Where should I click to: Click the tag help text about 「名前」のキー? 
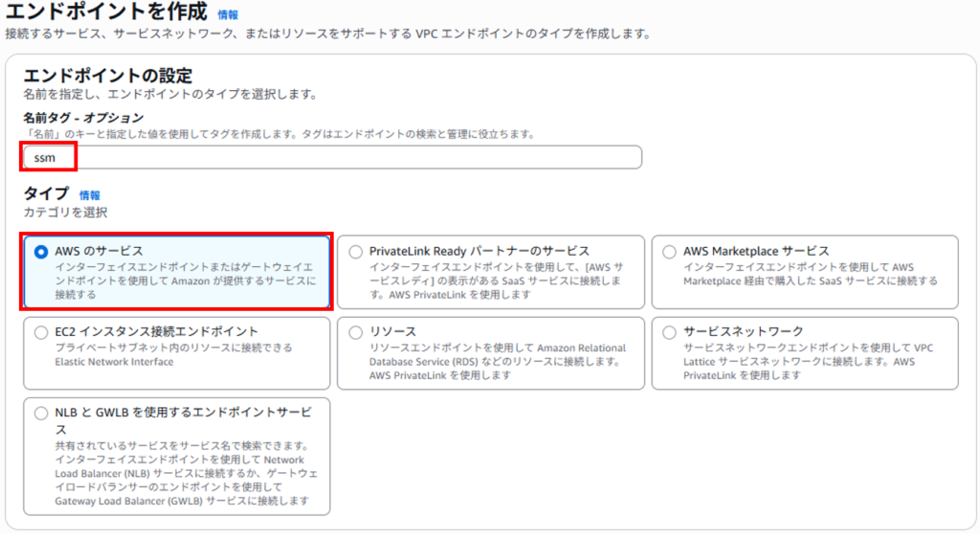tap(278, 134)
